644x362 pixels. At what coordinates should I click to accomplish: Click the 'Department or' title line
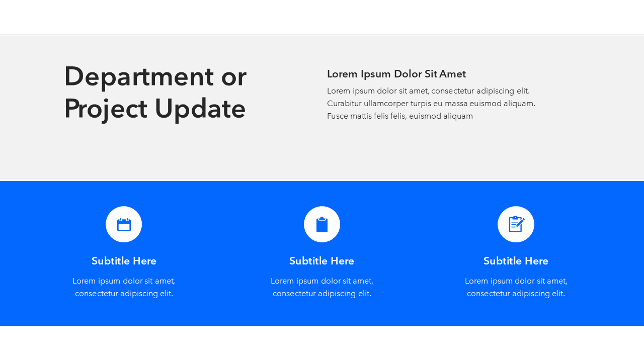coord(155,77)
